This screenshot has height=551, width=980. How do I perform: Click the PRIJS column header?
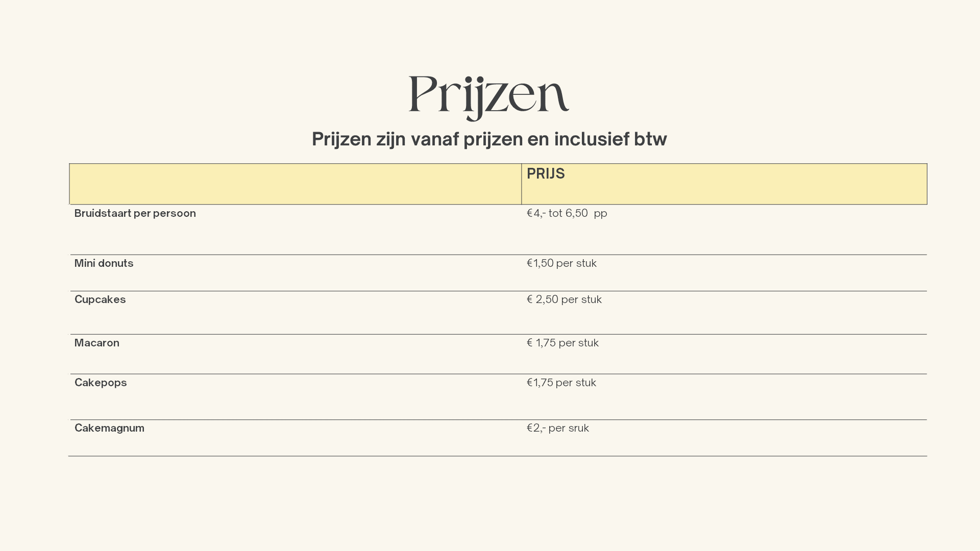pos(546,174)
